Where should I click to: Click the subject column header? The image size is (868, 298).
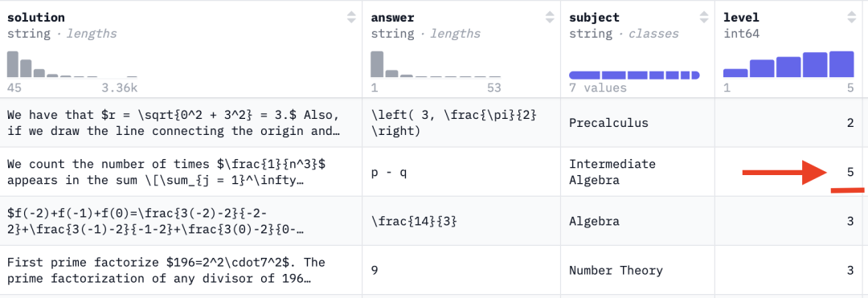(x=594, y=18)
